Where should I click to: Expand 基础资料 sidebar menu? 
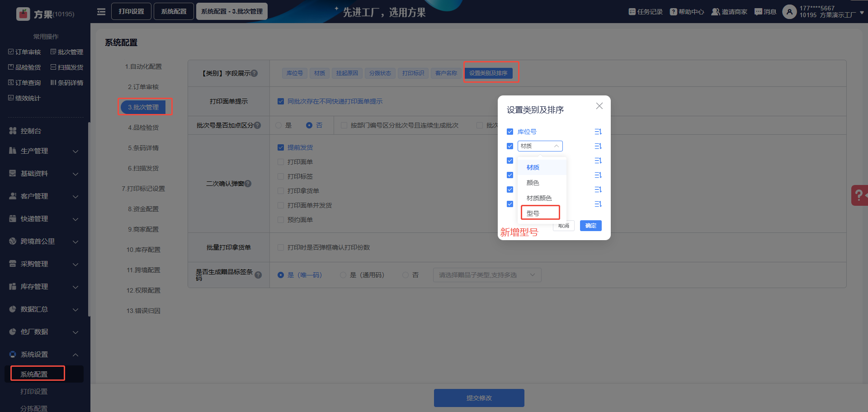coord(44,174)
